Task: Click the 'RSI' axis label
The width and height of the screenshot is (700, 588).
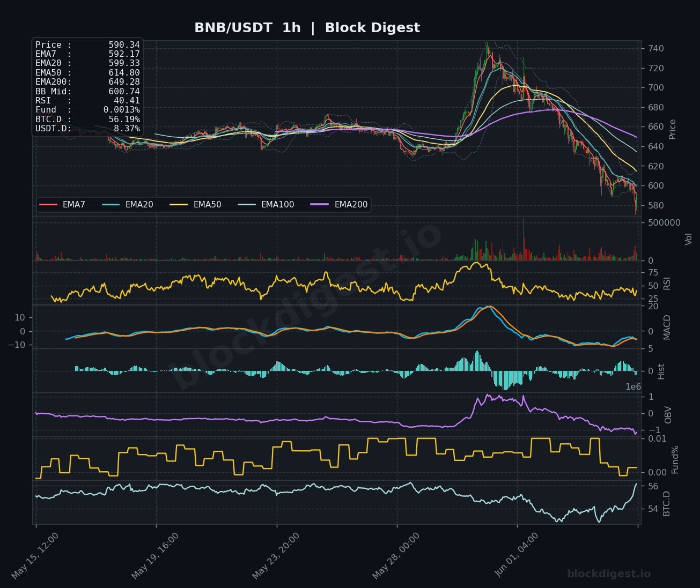Action: (667, 284)
